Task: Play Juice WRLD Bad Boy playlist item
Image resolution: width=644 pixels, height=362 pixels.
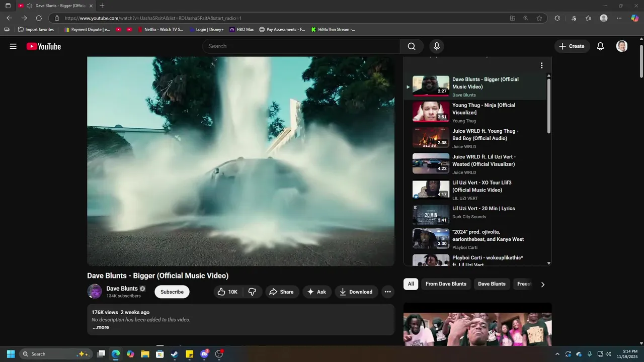Action: [x=475, y=138]
